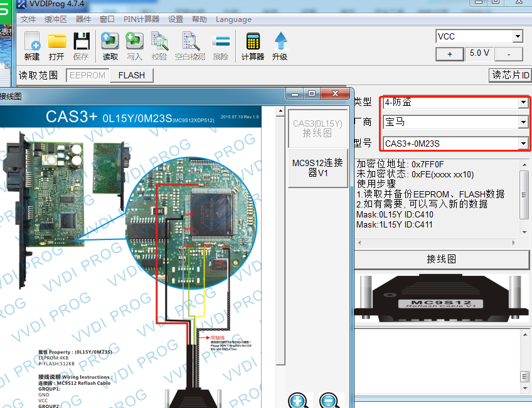Click the wiring diagram vertical scrollbar
The width and height of the screenshot is (532, 408).
280,239
